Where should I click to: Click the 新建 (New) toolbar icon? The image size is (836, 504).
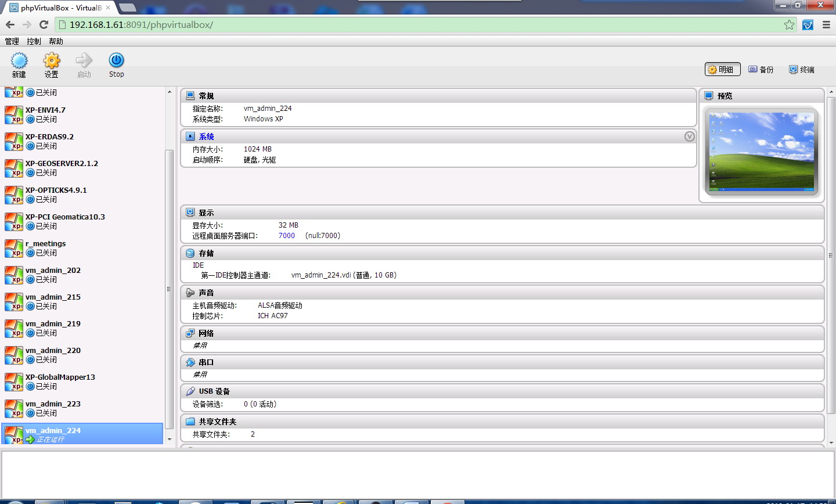point(19,60)
